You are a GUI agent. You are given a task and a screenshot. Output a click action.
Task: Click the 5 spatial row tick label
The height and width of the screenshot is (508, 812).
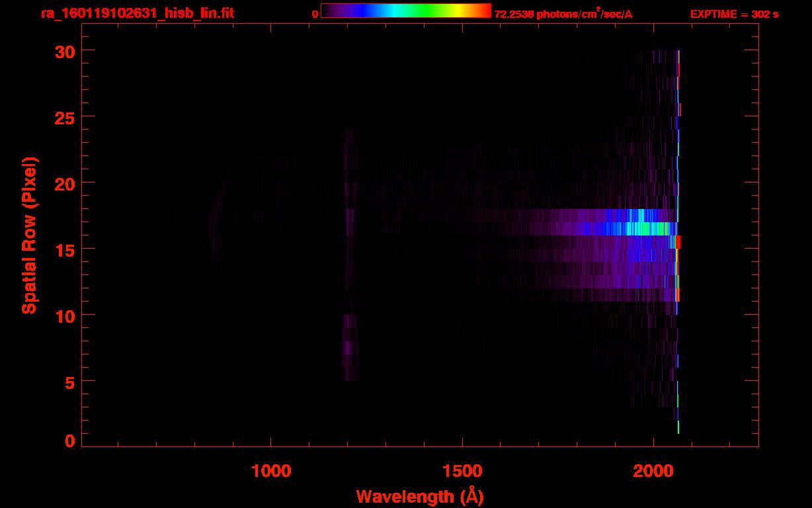[71, 382]
